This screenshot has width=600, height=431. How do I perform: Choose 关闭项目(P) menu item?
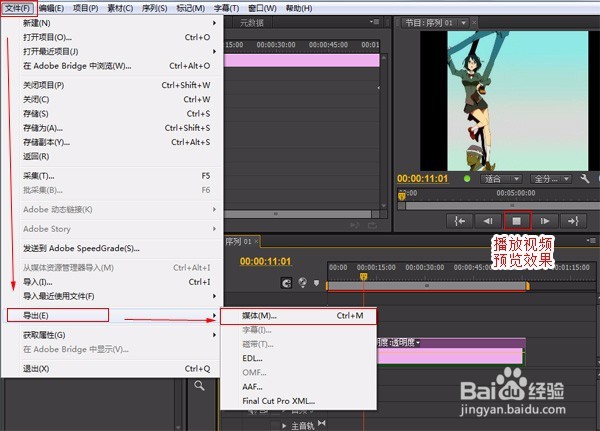[112, 85]
